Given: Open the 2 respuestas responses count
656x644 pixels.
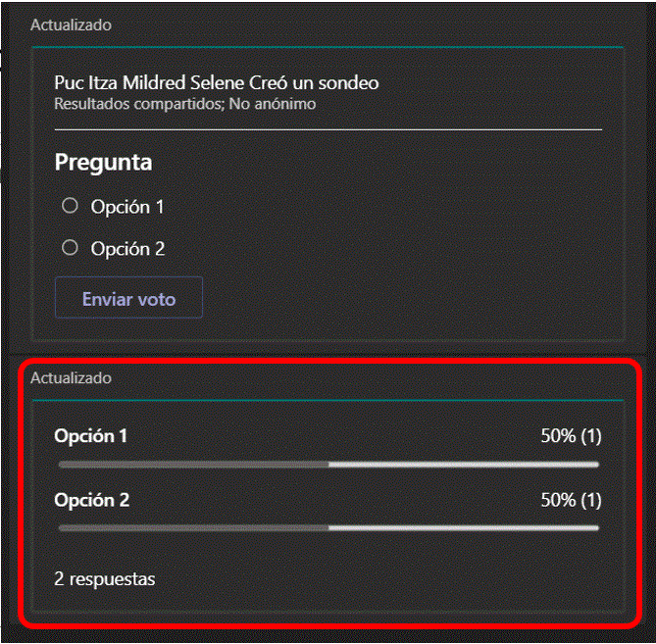Looking at the screenshot, I should click(104, 578).
